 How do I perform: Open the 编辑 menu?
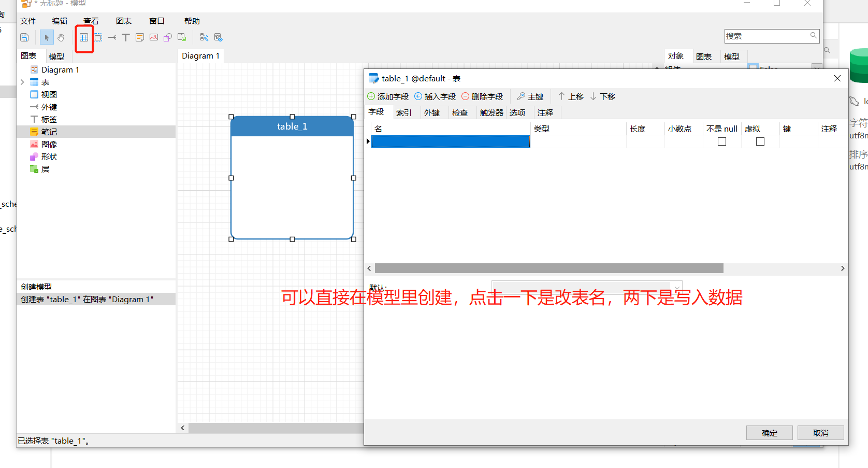click(x=60, y=21)
